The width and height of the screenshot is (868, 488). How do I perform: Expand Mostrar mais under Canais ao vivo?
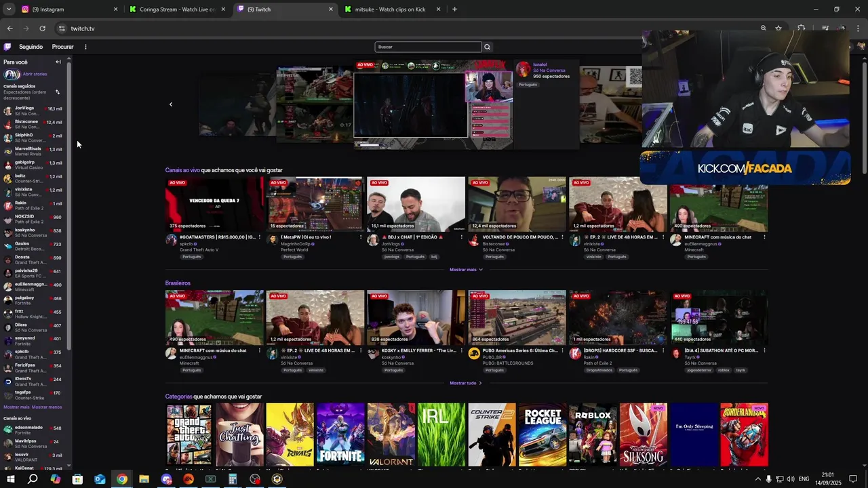466,270
